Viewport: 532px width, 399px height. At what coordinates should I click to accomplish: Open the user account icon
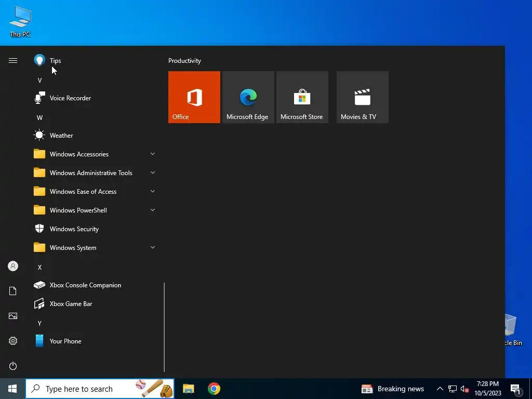13,266
